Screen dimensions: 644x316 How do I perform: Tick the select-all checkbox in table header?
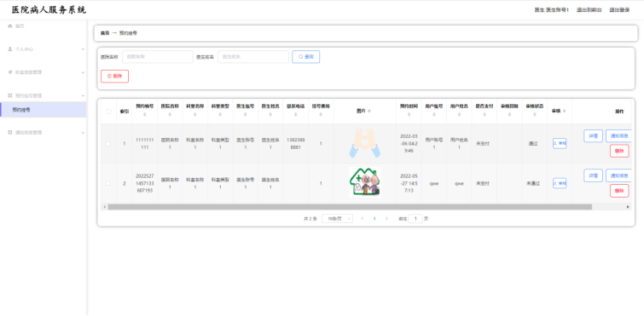108,111
